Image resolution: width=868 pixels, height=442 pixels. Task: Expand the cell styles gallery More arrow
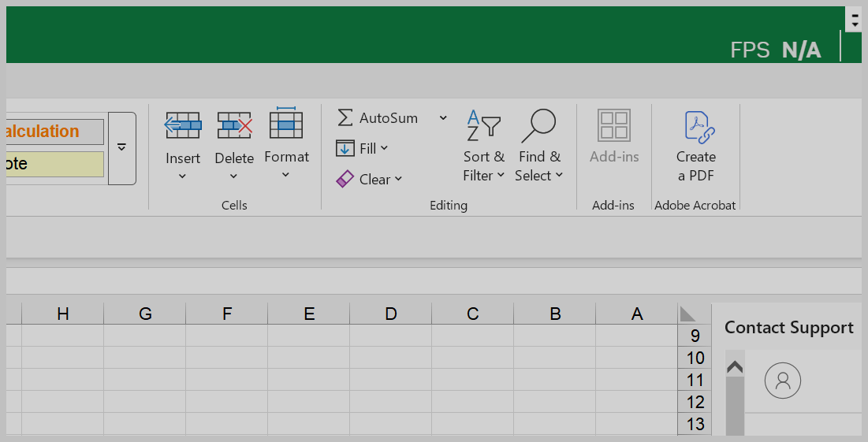pyautogui.click(x=121, y=148)
